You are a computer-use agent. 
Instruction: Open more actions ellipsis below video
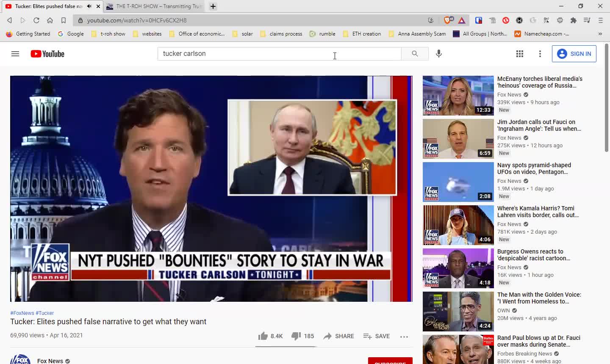[404, 336]
